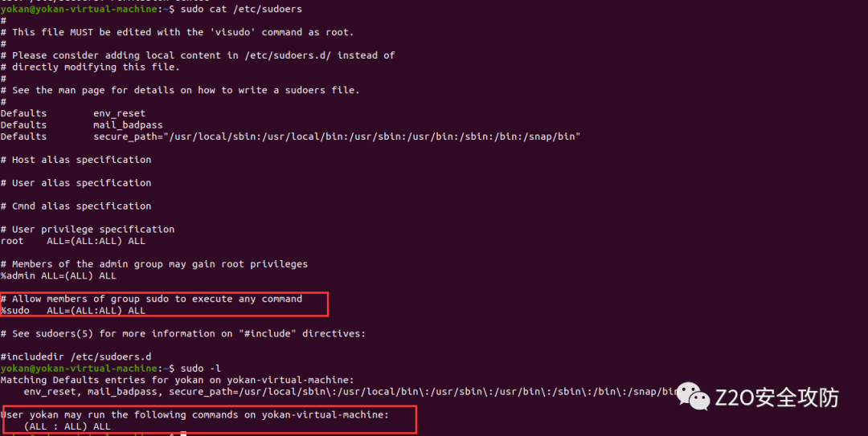Click the 'Defaults mail_badpass' line
868x436 pixels.
(82, 125)
